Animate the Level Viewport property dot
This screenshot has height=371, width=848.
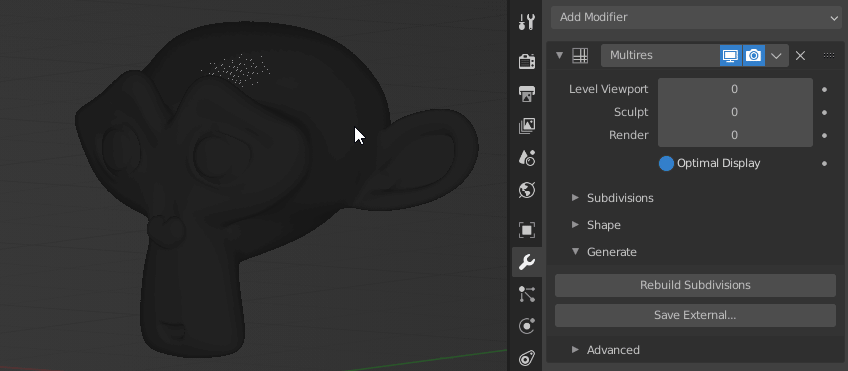tap(824, 89)
